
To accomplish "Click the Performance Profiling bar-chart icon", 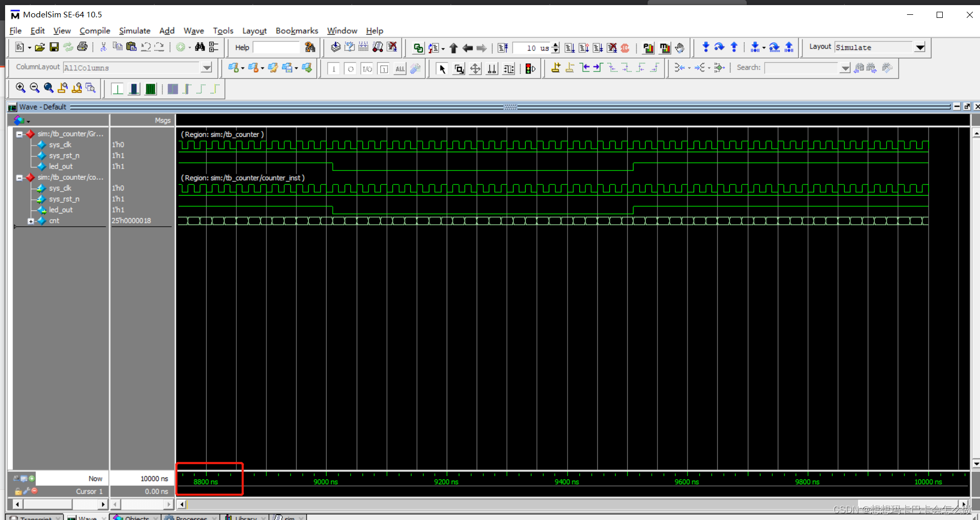I will pyautogui.click(x=648, y=48).
